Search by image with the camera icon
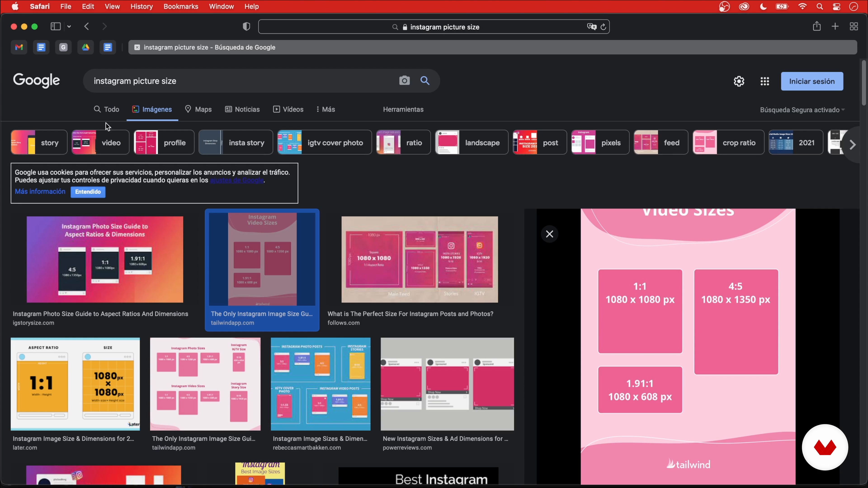Image resolution: width=868 pixels, height=488 pixels. click(x=404, y=81)
